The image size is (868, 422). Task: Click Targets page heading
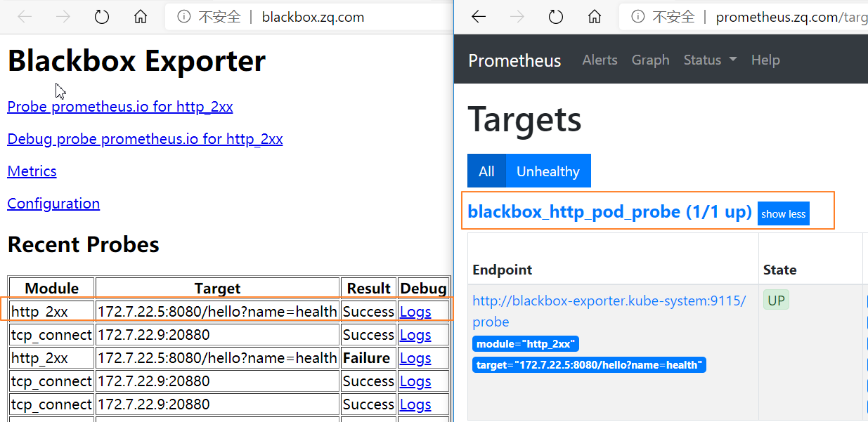click(x=524, y=118)
